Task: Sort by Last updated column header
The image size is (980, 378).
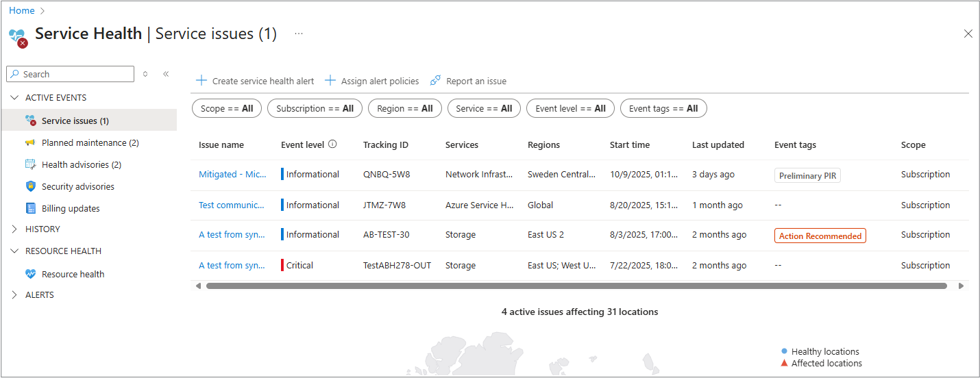Action: click(x=718, y=145)
